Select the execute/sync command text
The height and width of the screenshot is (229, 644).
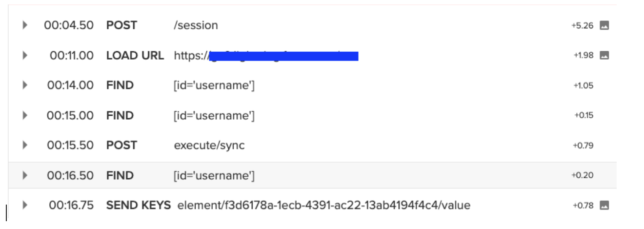click(x=209, y=146)
